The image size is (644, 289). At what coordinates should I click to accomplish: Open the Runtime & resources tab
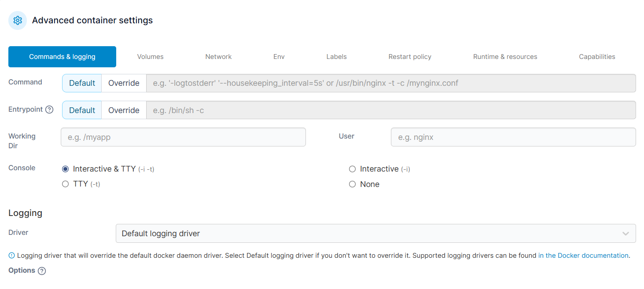pos(505,57)
